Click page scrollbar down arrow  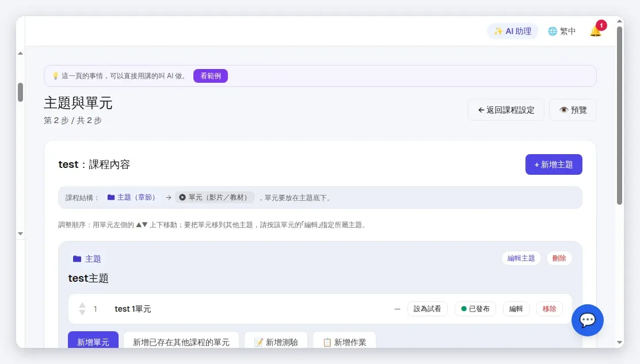[620, 342]
